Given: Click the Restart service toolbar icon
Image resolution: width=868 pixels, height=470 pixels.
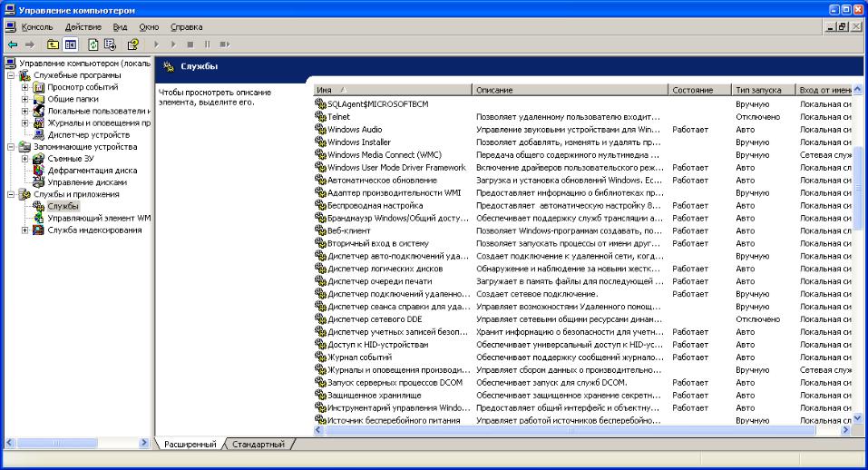Looking at the screenshot, I should point(224,44).
